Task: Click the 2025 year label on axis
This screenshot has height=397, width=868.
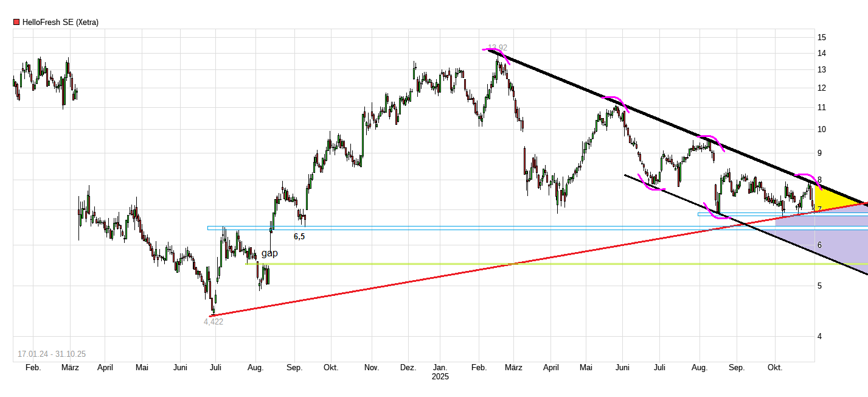Action: (x=440, y=377)
